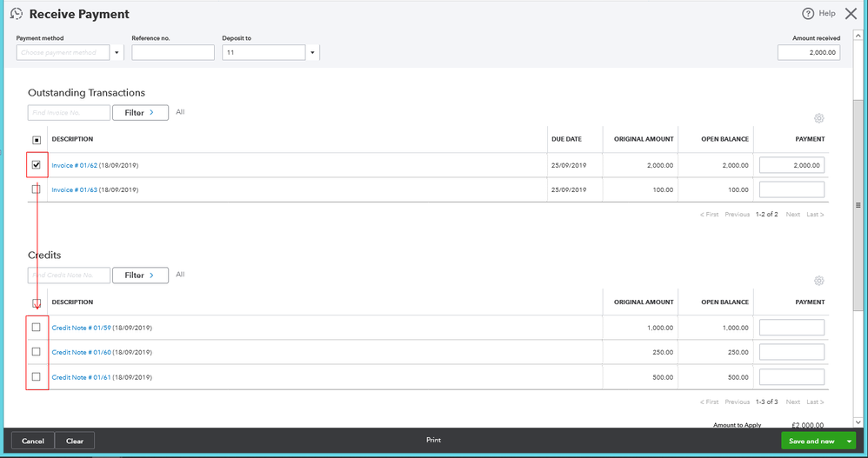The width and height of the screenshot is (868, 458).
Task: Open Credit Note # 01/59 link
Action: click(82, 328)
